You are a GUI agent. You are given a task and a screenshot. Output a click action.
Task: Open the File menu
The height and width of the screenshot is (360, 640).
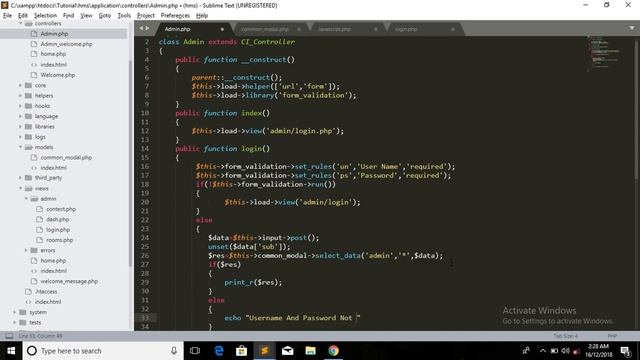7,16
